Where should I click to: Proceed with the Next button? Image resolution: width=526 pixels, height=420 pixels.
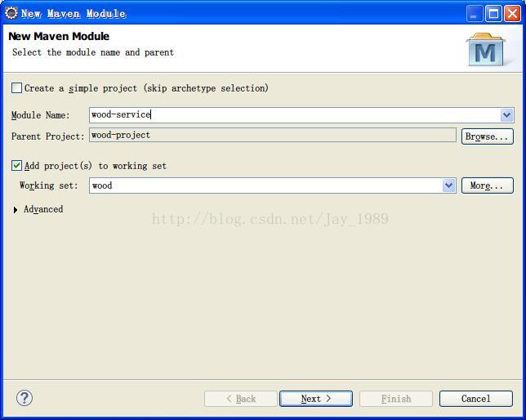316,399
